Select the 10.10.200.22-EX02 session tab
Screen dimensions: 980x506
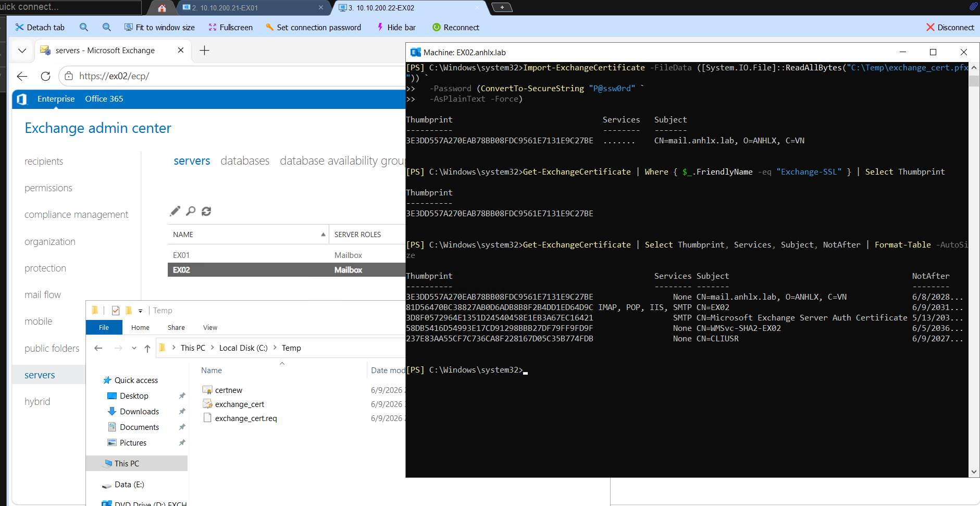[x=409, y=8]
